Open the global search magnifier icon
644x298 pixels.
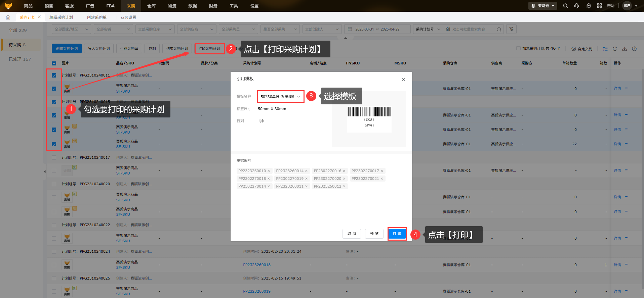[x=566, y=6]
